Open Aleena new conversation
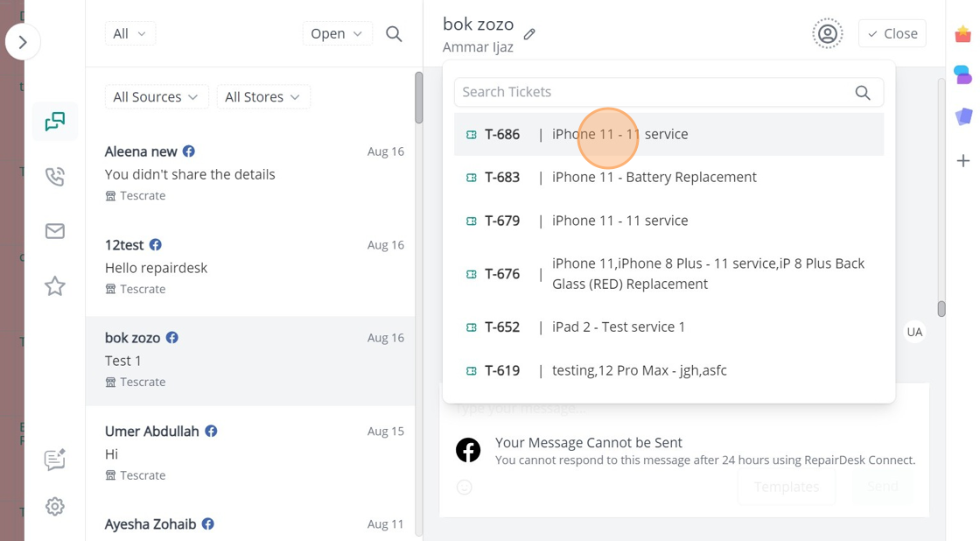This screenshot has height=541, width=980. pyautogui.click(x=250, y=173)
